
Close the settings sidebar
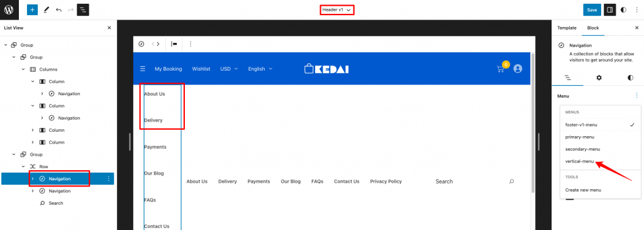[636, 28]
